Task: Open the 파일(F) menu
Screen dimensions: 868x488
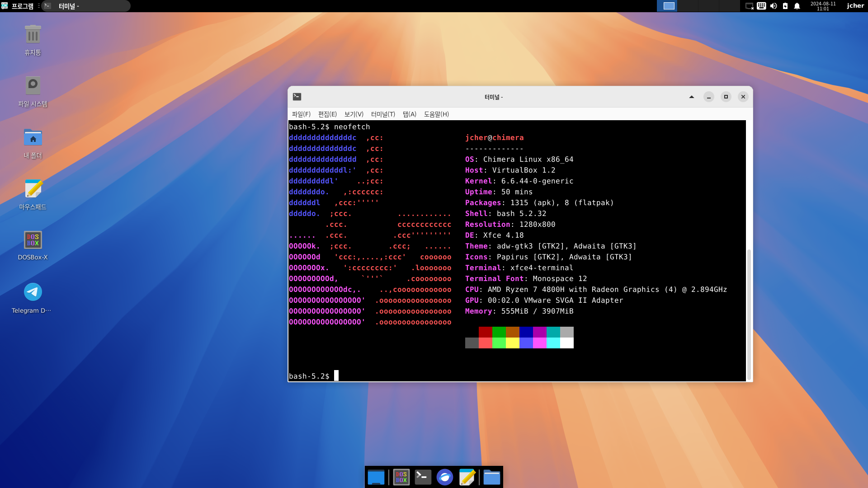Action: 301,114
